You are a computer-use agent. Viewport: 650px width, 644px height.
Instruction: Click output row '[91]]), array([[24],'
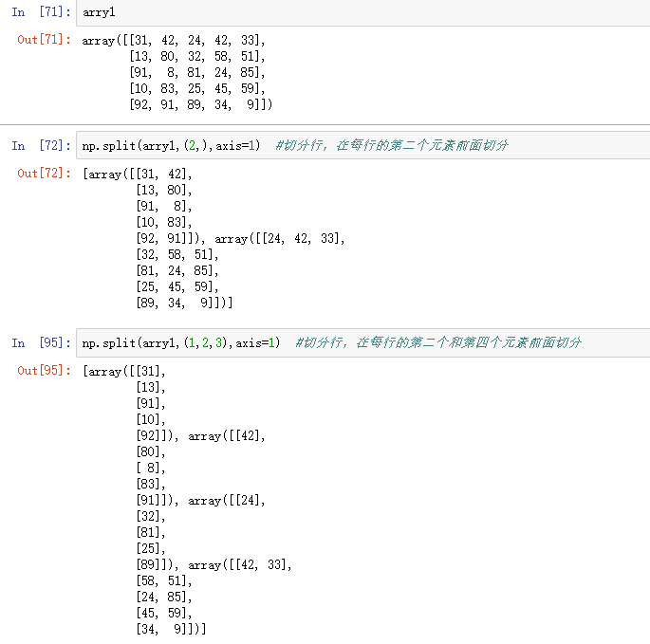pos(200,500)
